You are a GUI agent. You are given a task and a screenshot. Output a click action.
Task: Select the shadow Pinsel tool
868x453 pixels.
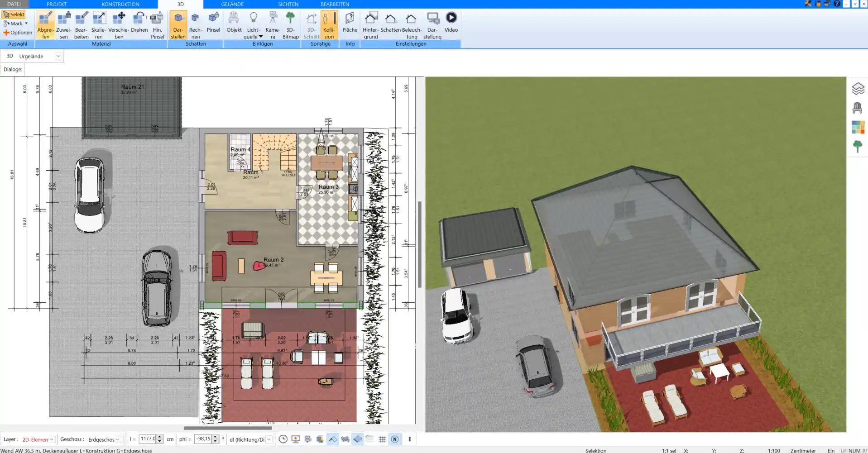(x=213, y=23)
